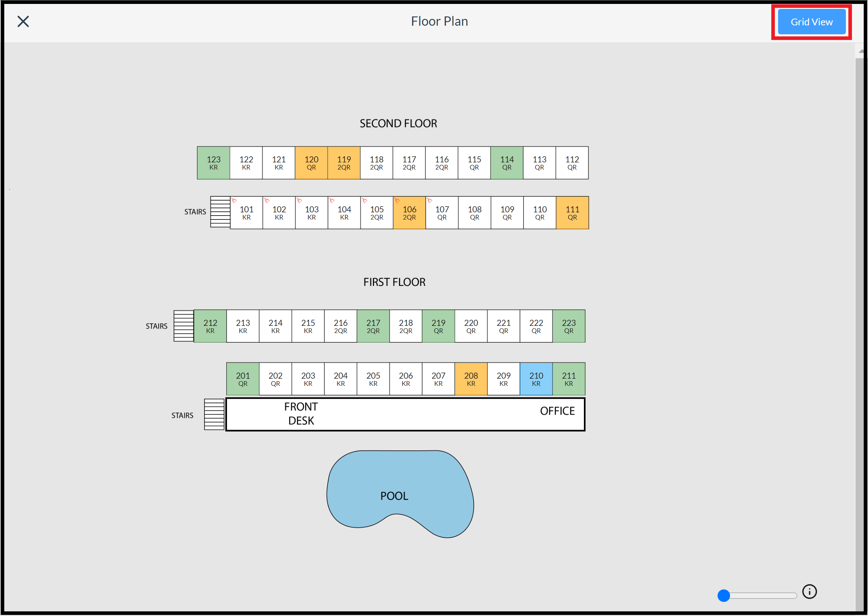Image resolution: width=868 pixels, height=616 pixels.
Task: Select room 208 on the first floor
Action: [x=471, y=379]
